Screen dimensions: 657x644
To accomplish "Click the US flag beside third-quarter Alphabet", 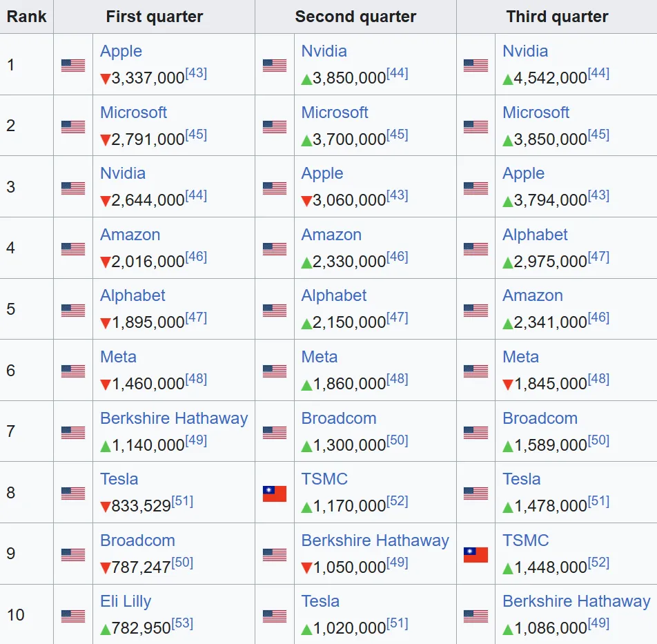I will pos(475,249).
